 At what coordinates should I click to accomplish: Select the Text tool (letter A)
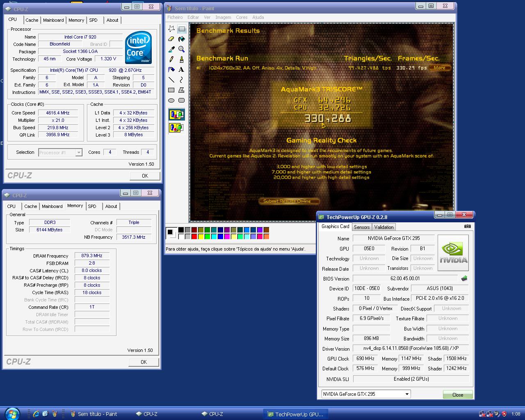coord(182,70)
